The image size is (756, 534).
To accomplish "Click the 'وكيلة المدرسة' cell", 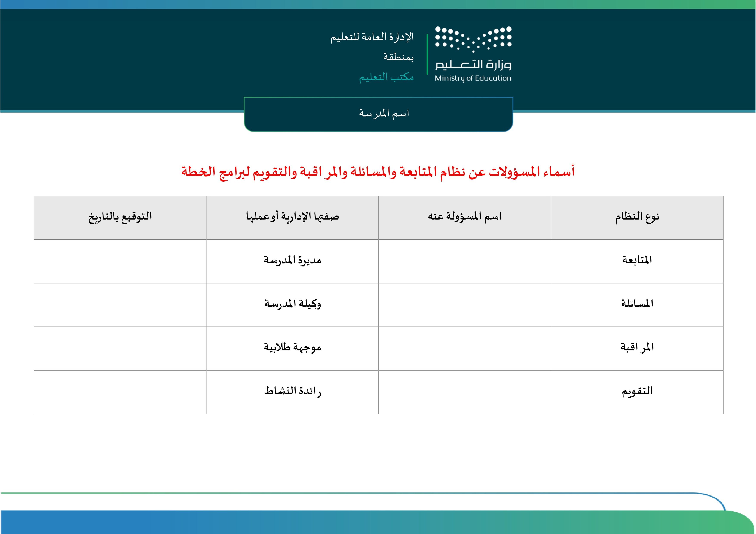I will [x=292, y=304].
